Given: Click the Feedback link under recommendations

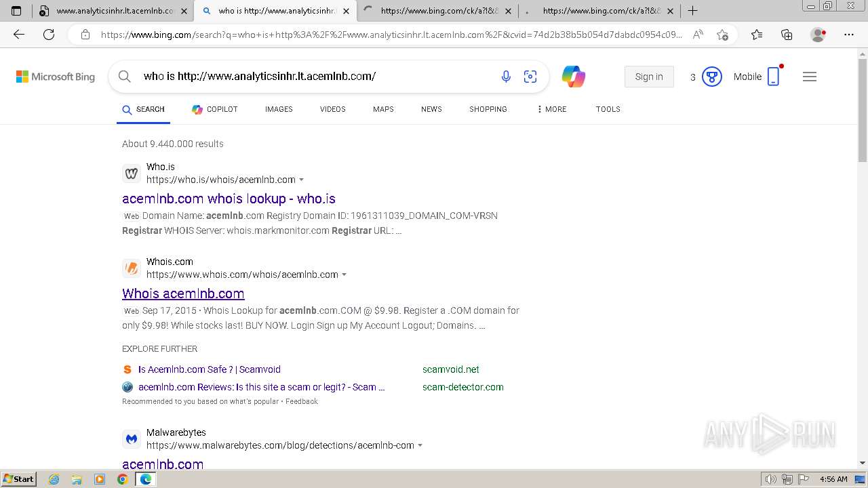Looking at the screenshot, I should [302, 401].
